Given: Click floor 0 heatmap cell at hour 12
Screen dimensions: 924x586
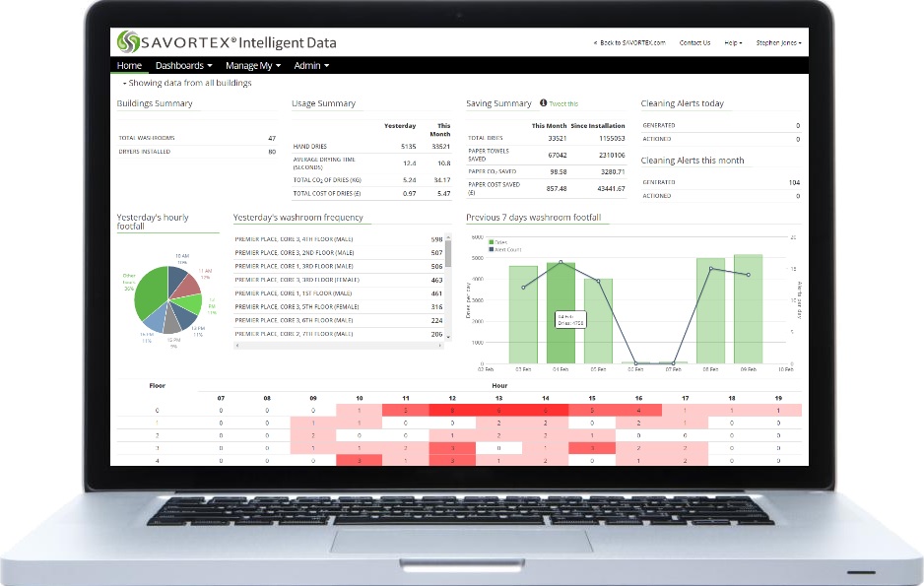Looking at the screenshot, I should tap(452, 410).
